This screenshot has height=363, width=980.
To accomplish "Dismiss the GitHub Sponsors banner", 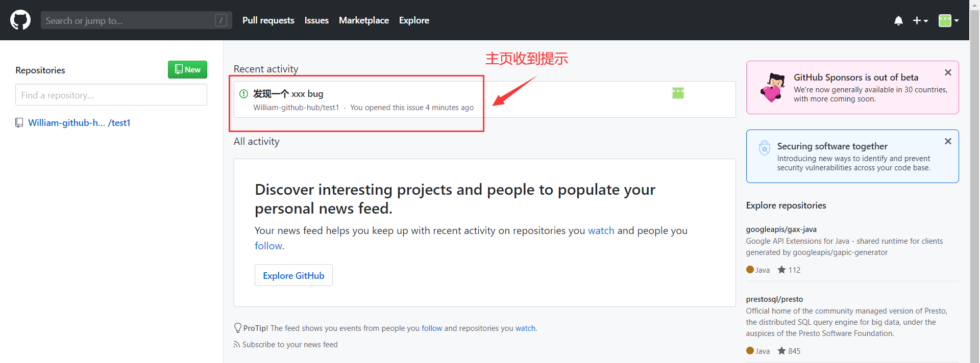I will [x=948, y=72].
